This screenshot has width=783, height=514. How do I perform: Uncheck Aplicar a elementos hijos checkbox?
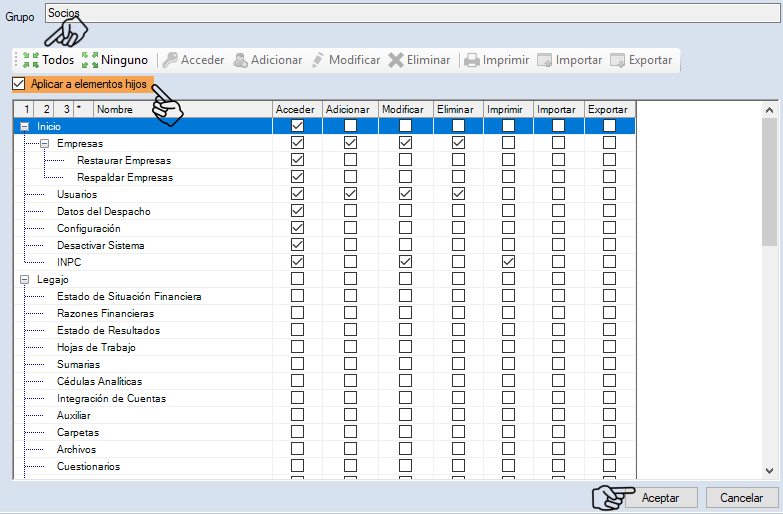pyautogui.click(x=19, y=84)
